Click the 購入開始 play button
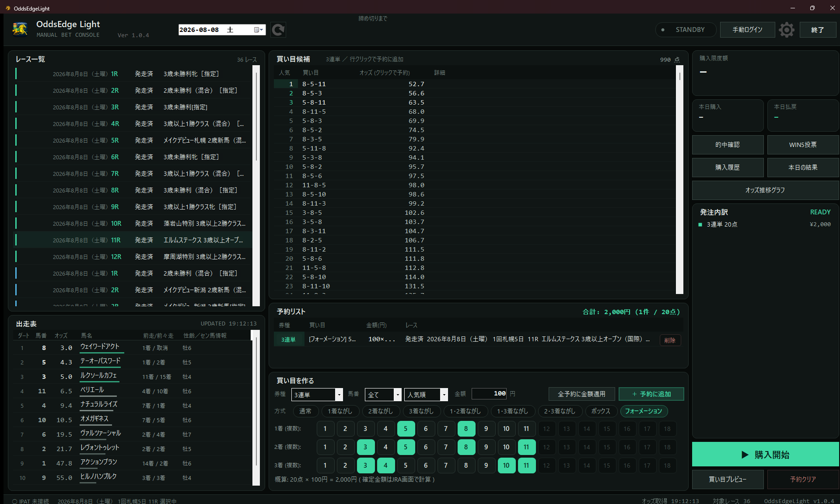 tap(765, 454)
